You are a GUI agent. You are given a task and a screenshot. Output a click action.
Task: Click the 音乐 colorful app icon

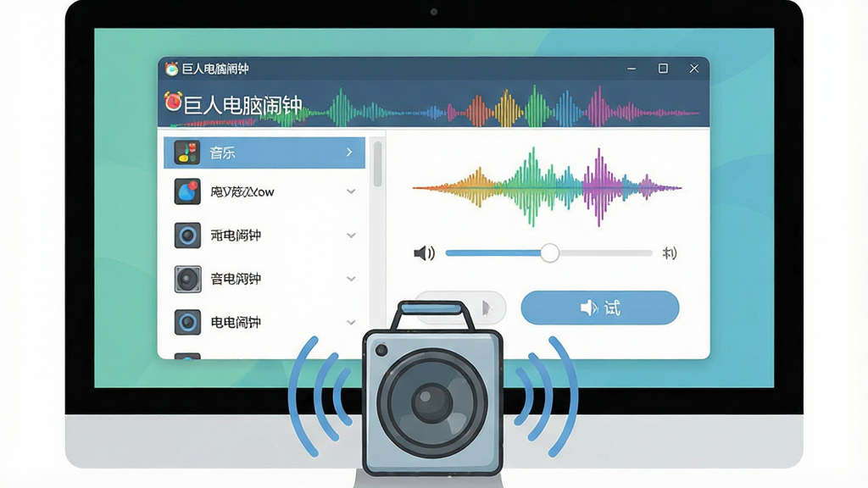click(187, 152)
